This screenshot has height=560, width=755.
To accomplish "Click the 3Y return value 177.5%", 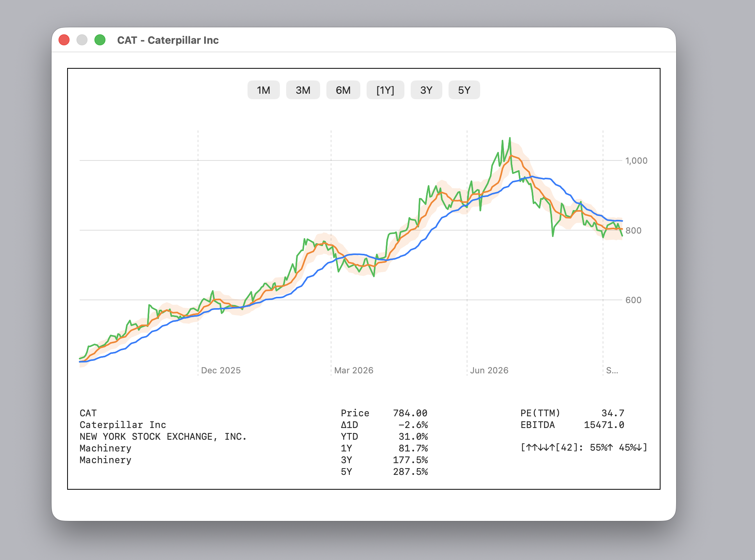I will pos(410,460).
